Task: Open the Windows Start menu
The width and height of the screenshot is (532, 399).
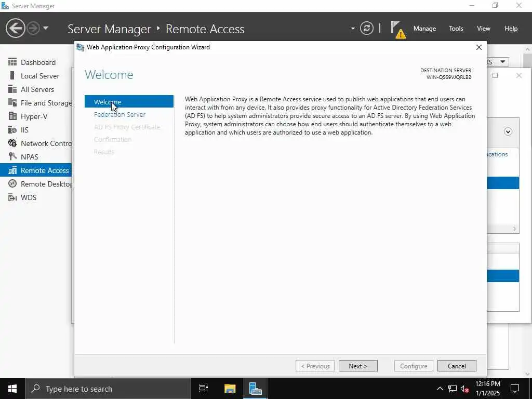Action: pos(12,389)
